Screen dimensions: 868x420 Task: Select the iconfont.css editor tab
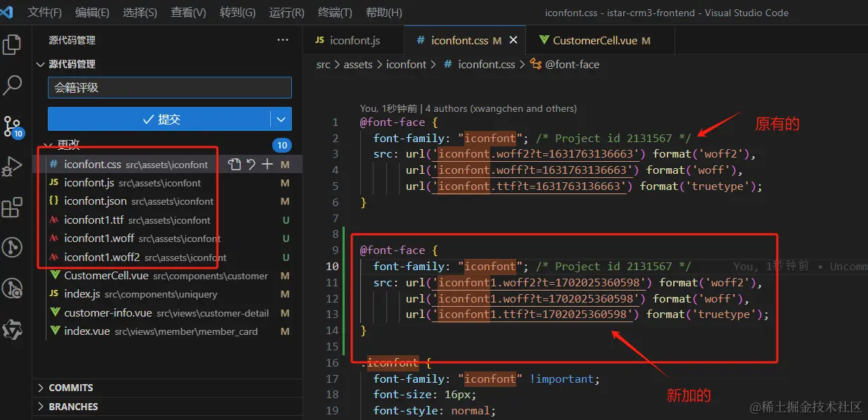click(x=465, y=40)
